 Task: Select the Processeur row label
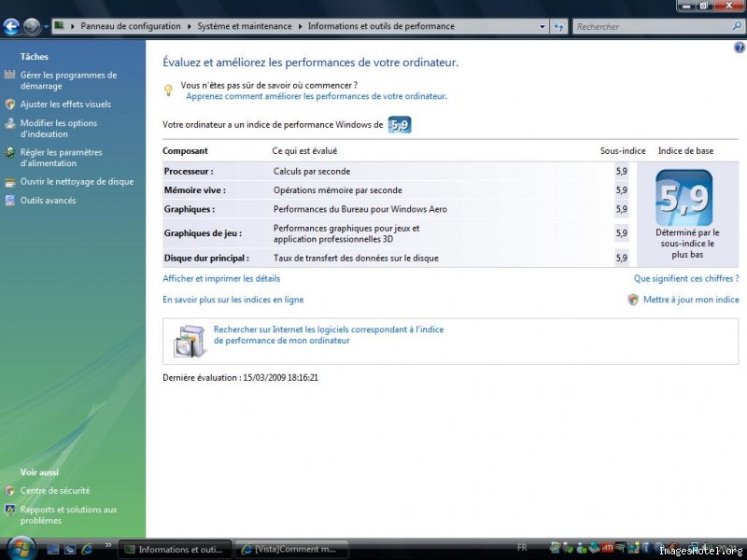[189, 172]
